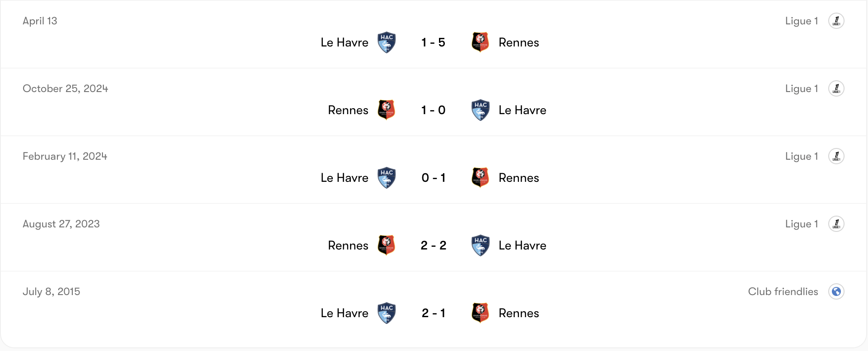This screenshot has height=351, width=868.
Task: Click Ligue 1 logo for August 27, 2023 match
Action: click(x=836, y=224)
